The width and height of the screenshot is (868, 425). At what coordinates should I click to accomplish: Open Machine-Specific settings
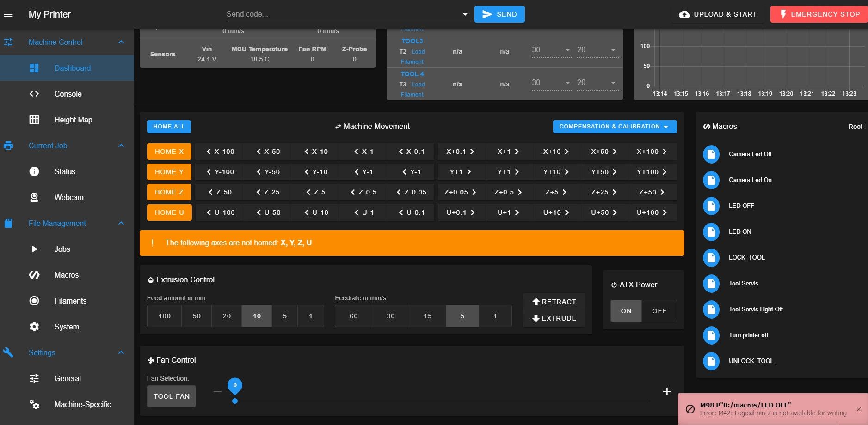click(x=67, y=404)
